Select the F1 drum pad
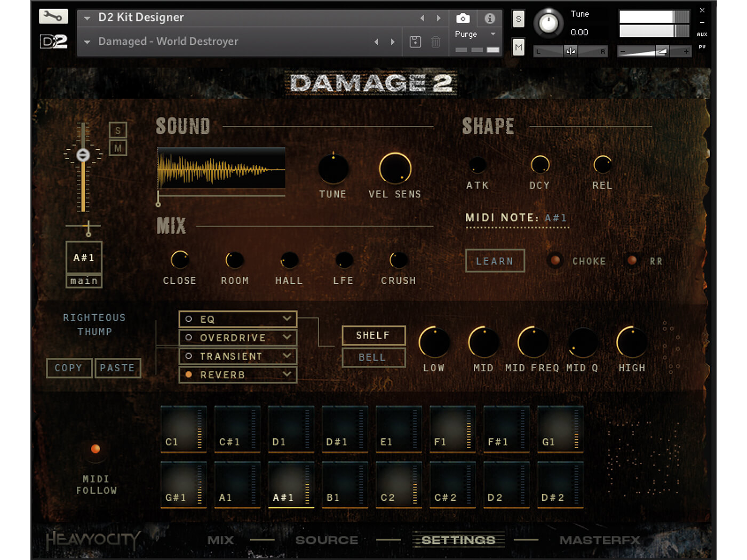This screenshot has height=560, width=747. coord(452,429)
